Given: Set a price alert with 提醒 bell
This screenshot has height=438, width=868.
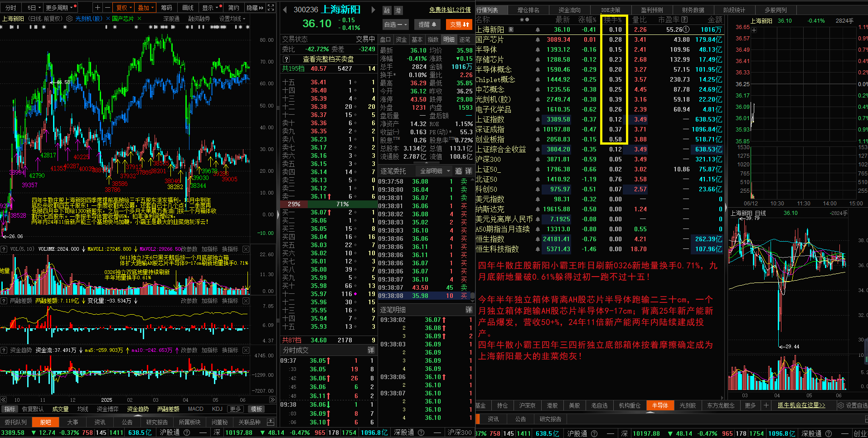Looking at the screenshot, I should [x=427, y=24].
